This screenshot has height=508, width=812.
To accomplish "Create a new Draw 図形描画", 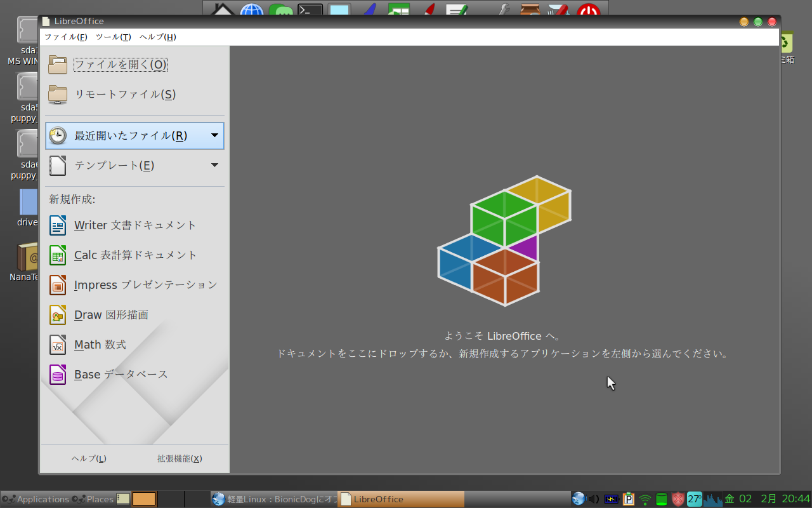I will click(112, 314).
